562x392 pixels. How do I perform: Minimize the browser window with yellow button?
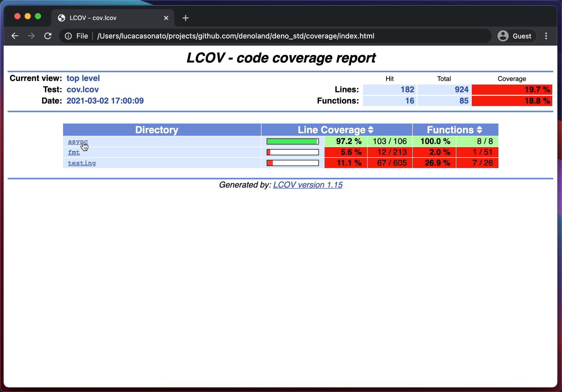tap(28, 16)
